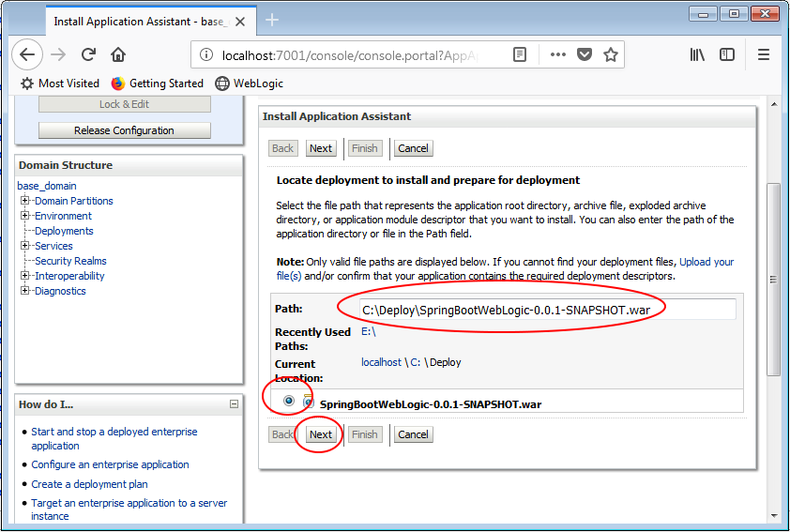Expand Domain Partitions tree node

pos(24,201)
